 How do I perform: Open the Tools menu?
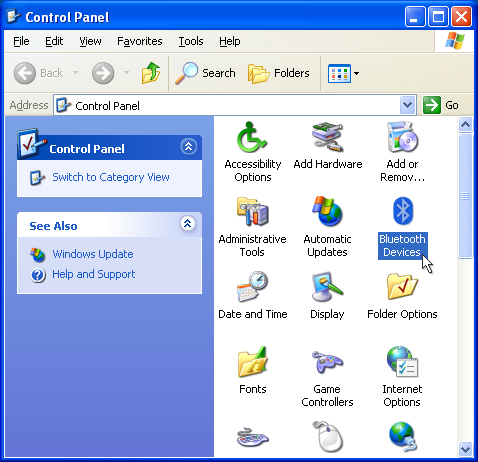coord(191,41)
